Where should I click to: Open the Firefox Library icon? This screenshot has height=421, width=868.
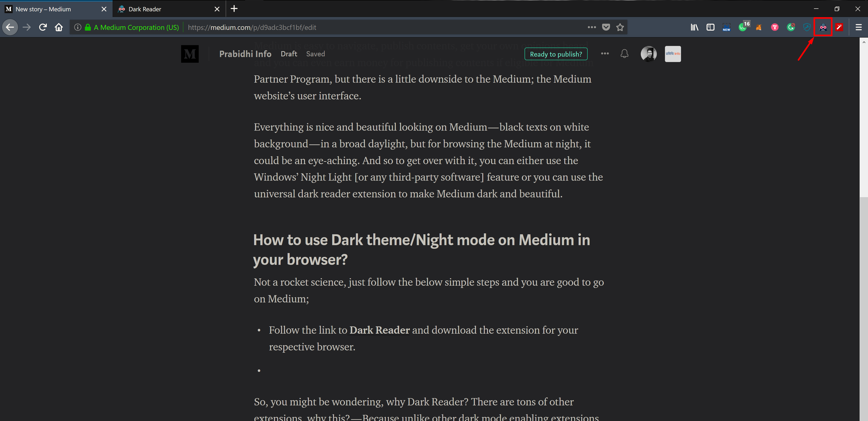[694, 27]
